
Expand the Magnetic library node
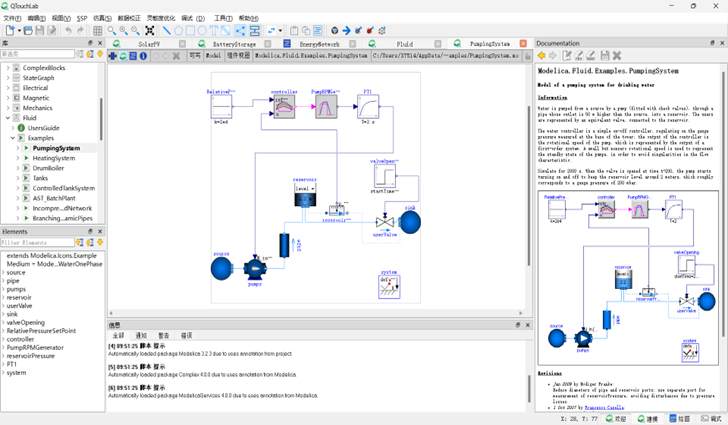tap(8, 98)
